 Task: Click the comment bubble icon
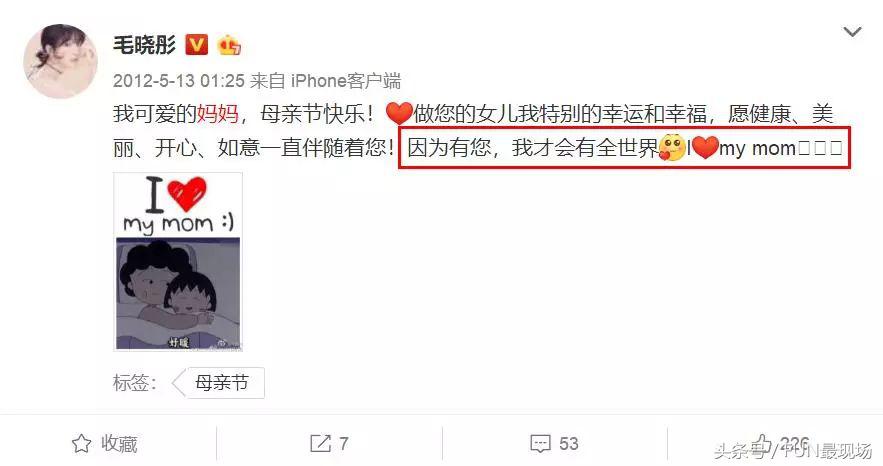[x=541, y=444]
